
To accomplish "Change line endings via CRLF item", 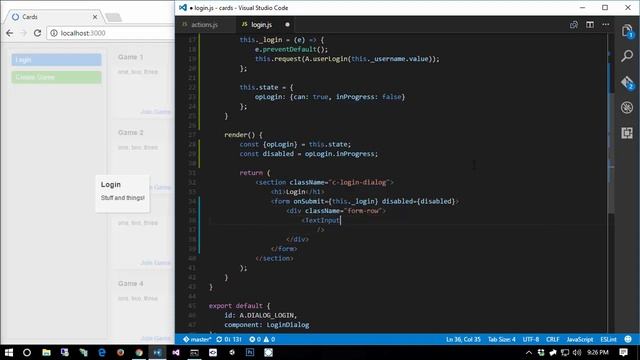I will click(x=553, y=339).
